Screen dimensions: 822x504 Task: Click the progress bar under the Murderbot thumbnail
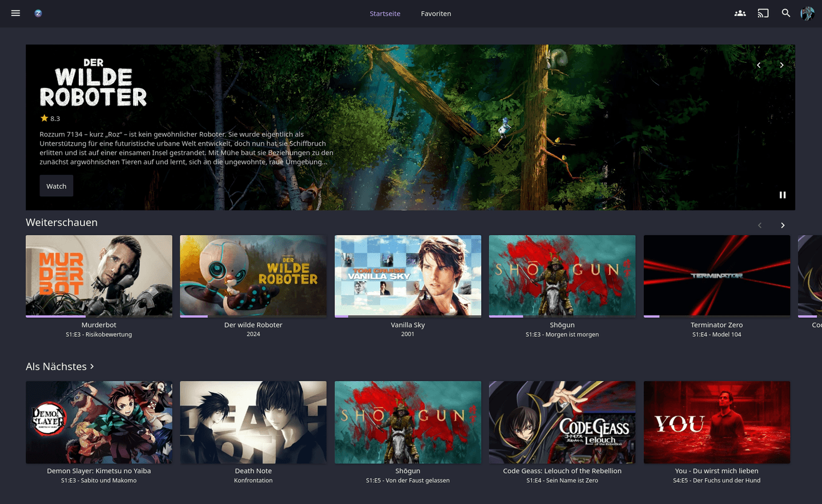pos(99,315)
